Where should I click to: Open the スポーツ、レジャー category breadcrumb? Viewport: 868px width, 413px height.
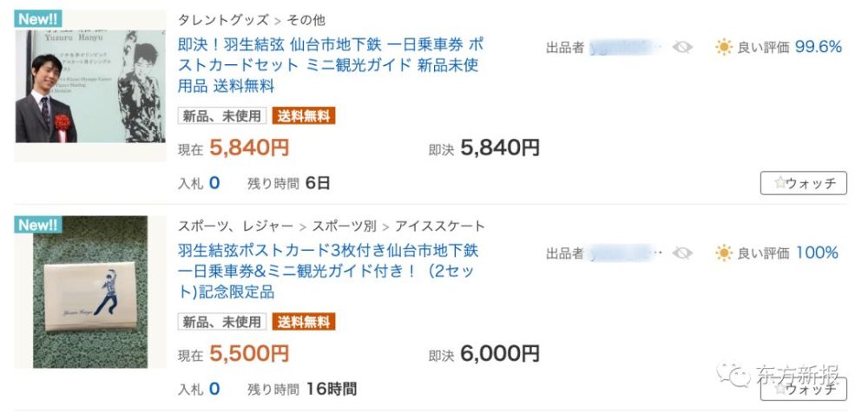[235, 226]
